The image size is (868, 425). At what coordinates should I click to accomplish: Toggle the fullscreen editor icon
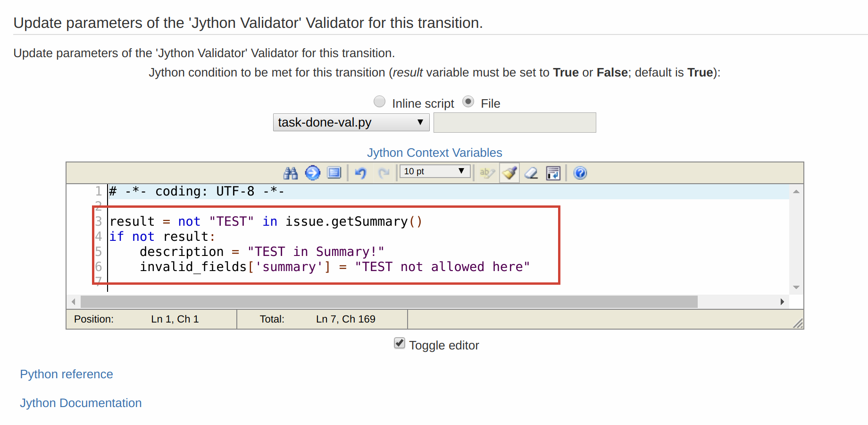(334, 173)
